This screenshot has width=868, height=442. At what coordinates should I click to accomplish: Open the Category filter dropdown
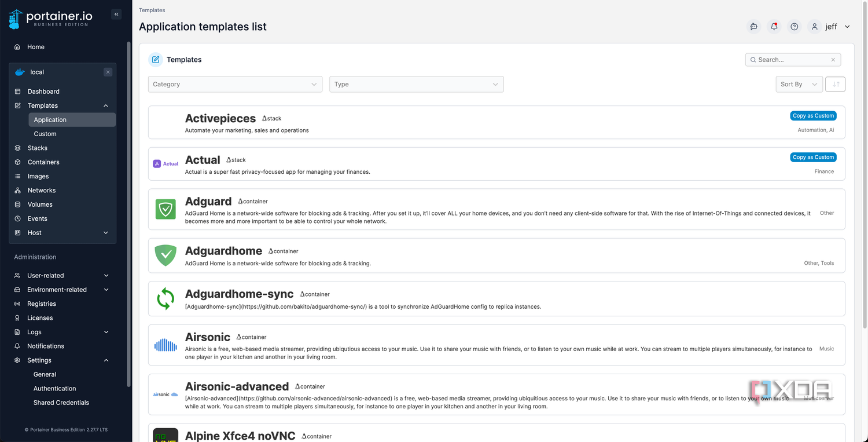[x=235, y=84]
